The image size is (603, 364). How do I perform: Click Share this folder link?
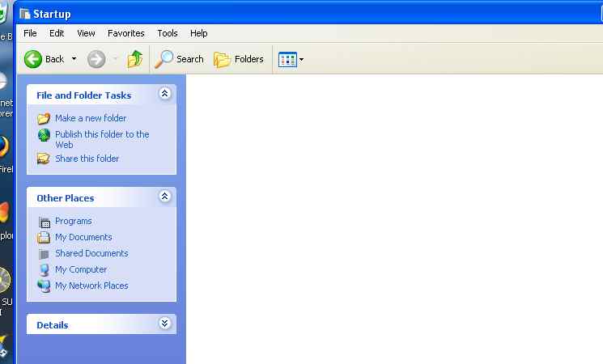(x=87, y=159)
